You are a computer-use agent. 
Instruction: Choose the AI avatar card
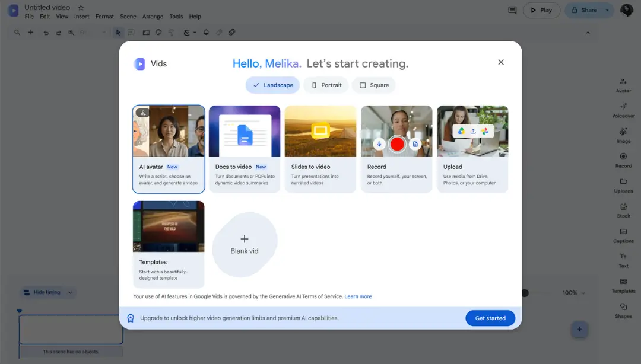click(x=169, y=149)
